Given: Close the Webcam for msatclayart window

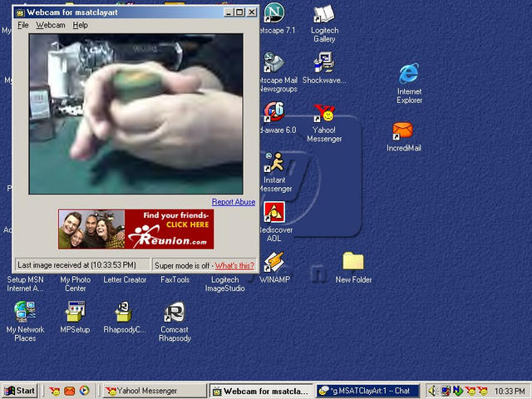Looking at the screenshot, I should tap(251, 12).
